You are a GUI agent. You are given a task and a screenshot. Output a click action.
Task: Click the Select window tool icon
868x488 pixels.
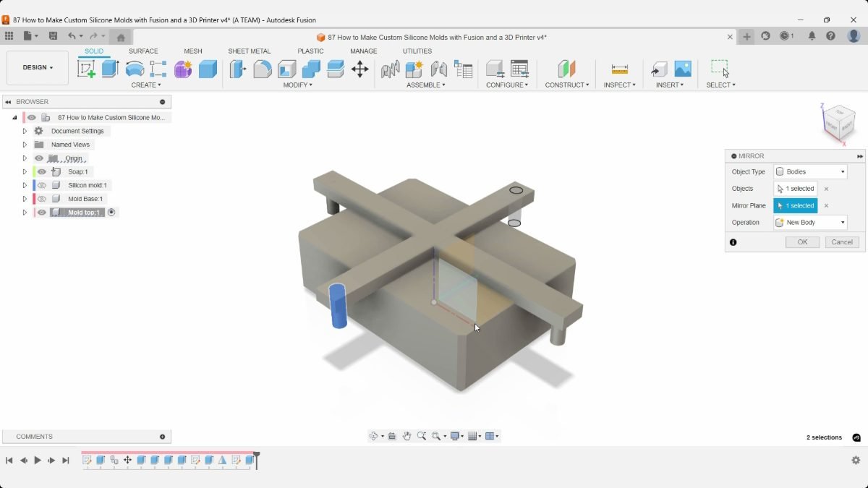coord(720,69)
